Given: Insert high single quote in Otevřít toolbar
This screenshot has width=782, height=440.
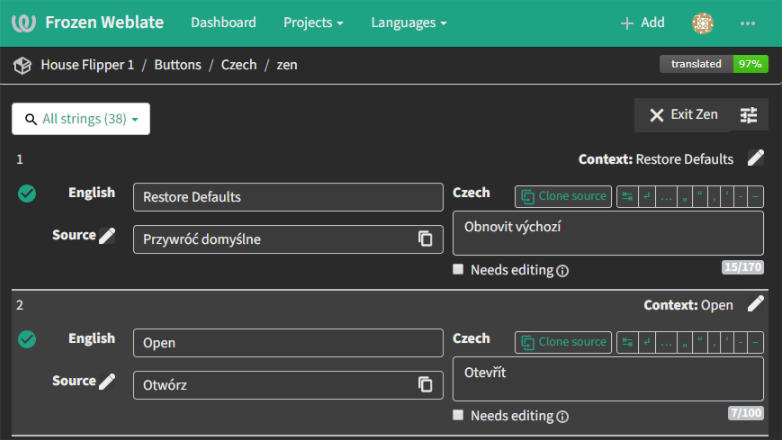Looking at the screenshot, I should (727, 342).
